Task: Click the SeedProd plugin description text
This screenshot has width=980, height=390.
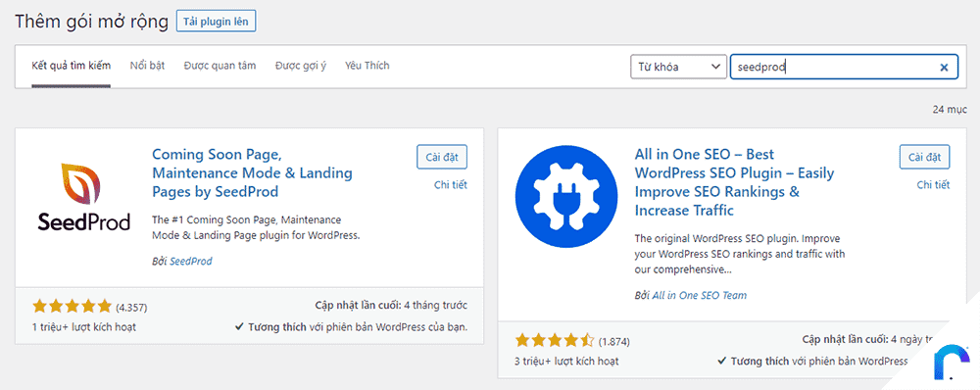Action: 257,228
